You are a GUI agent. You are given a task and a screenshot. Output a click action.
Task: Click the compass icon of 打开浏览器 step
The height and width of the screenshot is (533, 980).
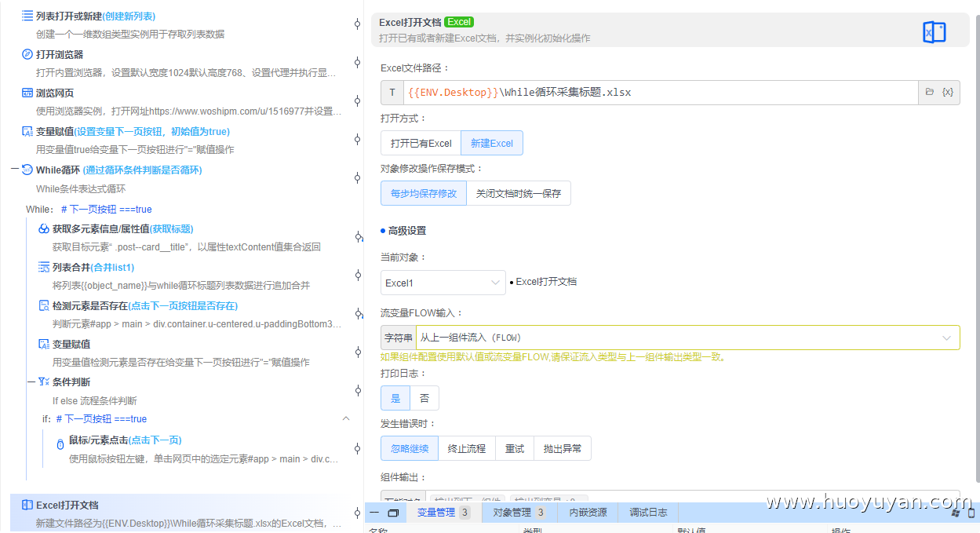point(27,54)
